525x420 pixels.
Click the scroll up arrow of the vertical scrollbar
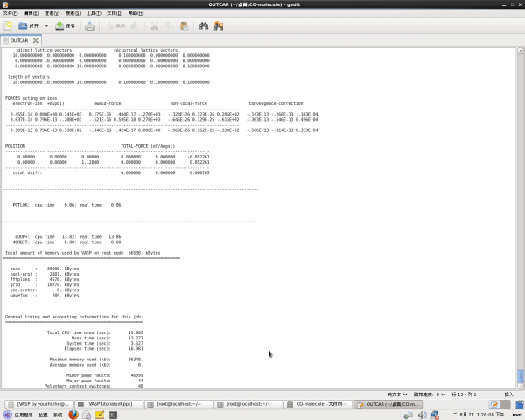[x=521, y=51]
